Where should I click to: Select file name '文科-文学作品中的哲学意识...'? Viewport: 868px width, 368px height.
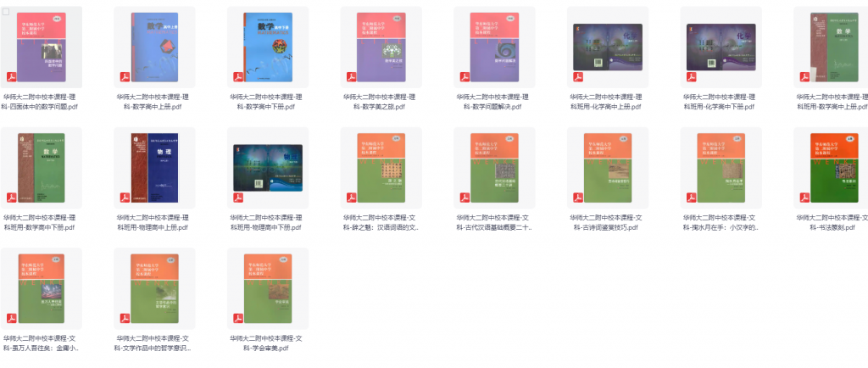tap(154, 343)
